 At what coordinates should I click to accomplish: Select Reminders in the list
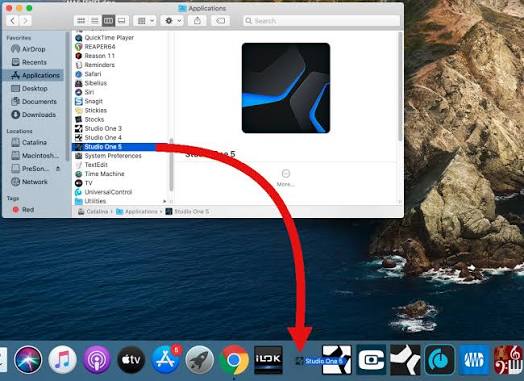[120, 65]
